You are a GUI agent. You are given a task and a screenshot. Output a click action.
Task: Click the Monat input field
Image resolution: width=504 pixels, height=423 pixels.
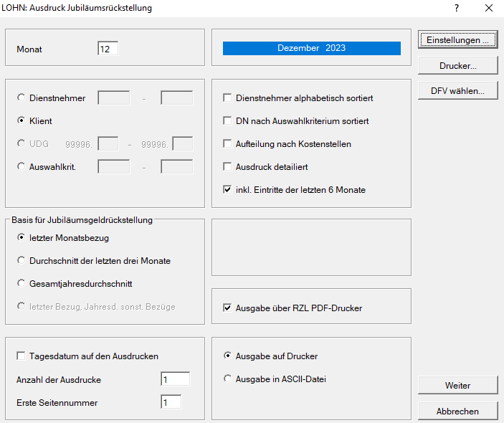point(108,49)
